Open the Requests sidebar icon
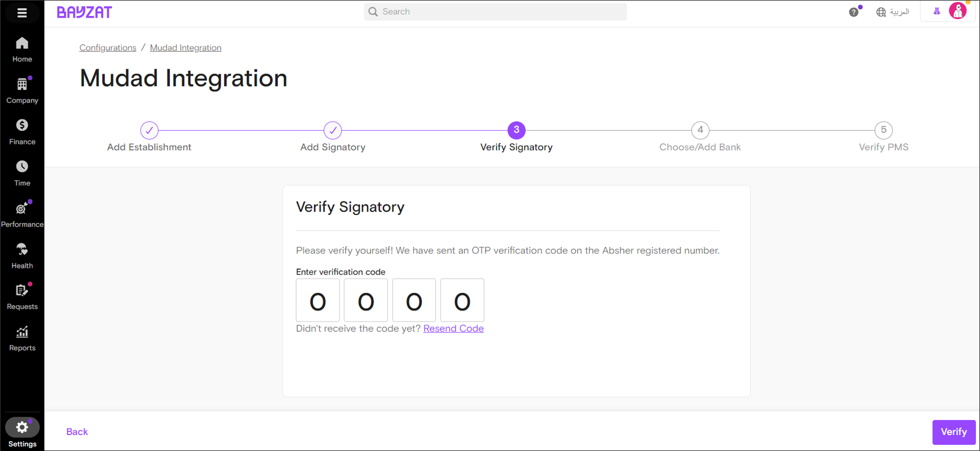The width and height of the screenshot is (980, 451). (x=22, y=290)
